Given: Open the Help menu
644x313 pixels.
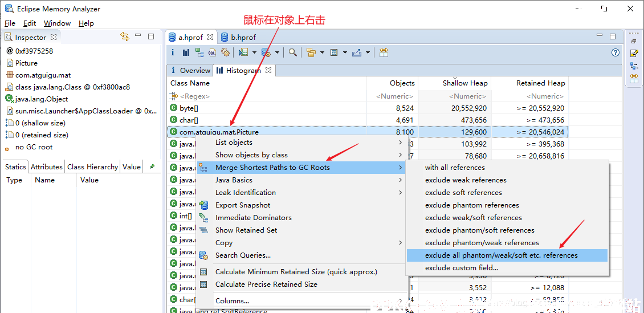Looking at the screenshot, I should coord(86,23).
